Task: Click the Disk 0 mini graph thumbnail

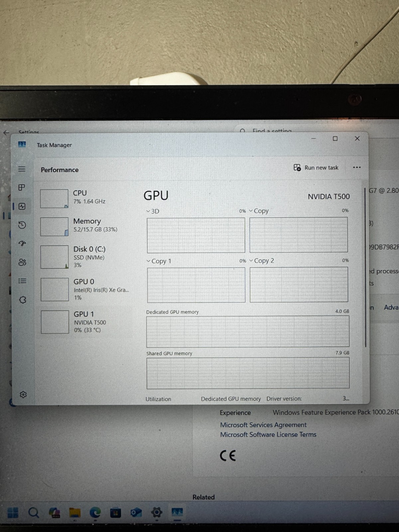Action: point(55,257)
